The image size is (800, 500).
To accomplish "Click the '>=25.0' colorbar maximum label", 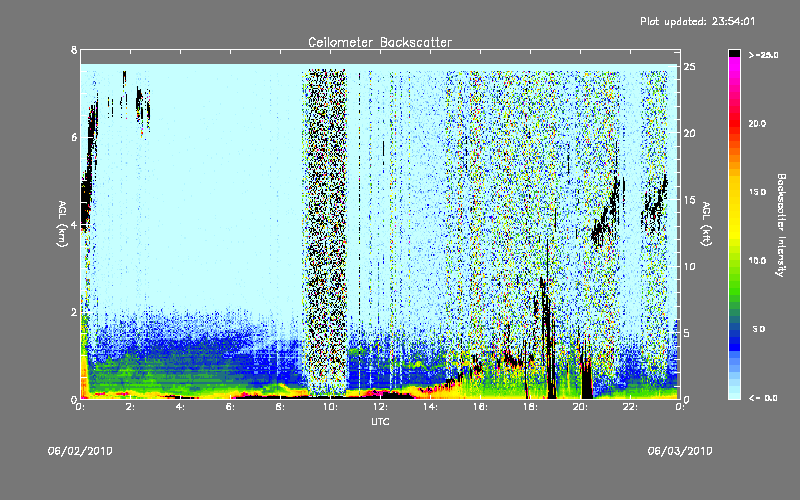I will pyautogui.click(x=763, y=55).
